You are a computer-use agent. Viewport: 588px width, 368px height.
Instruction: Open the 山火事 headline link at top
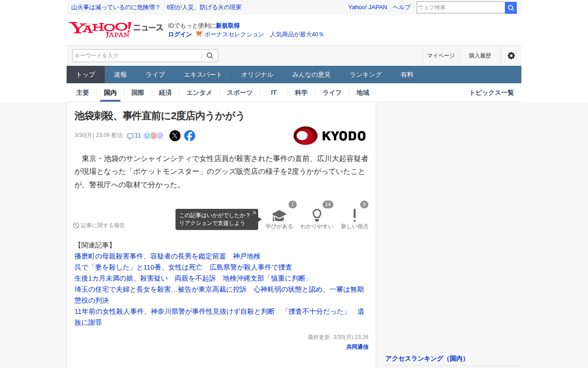[x=156, y=7]
